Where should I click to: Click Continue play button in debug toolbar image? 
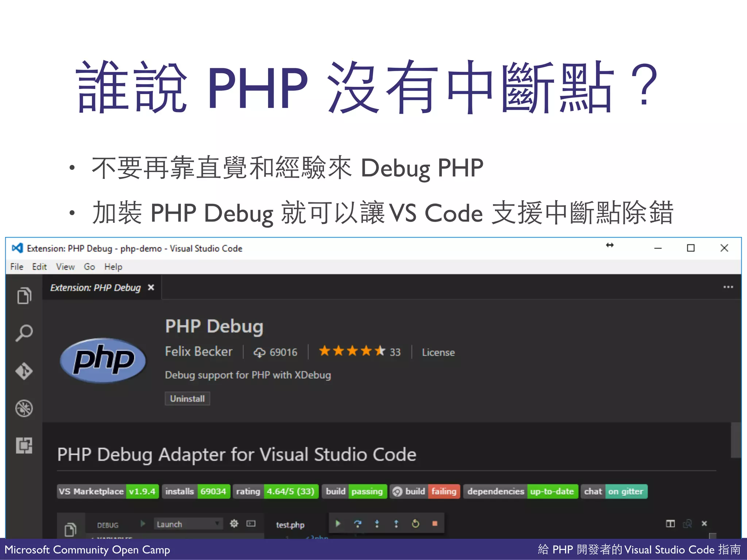tap(338, 524)
